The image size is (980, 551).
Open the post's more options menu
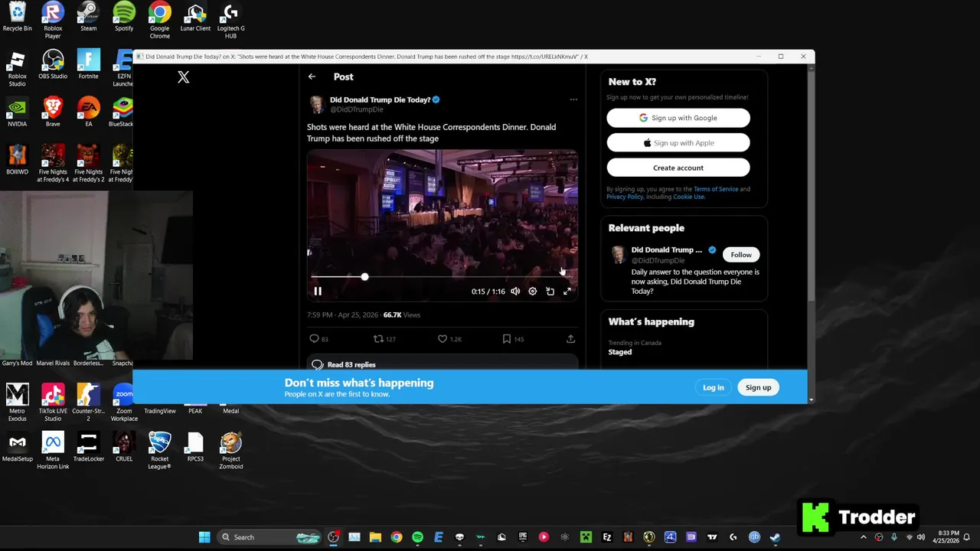(x=573, y=99)
